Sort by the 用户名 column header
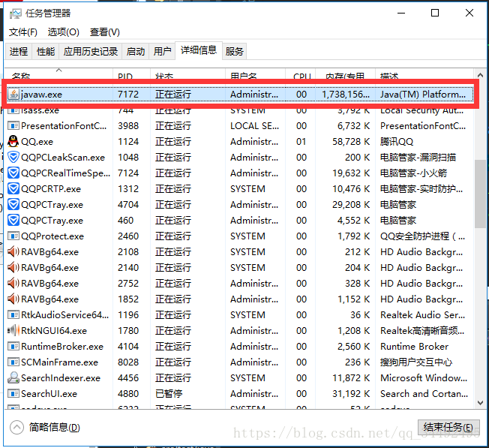The image size is (489, 448). point(255,74)
